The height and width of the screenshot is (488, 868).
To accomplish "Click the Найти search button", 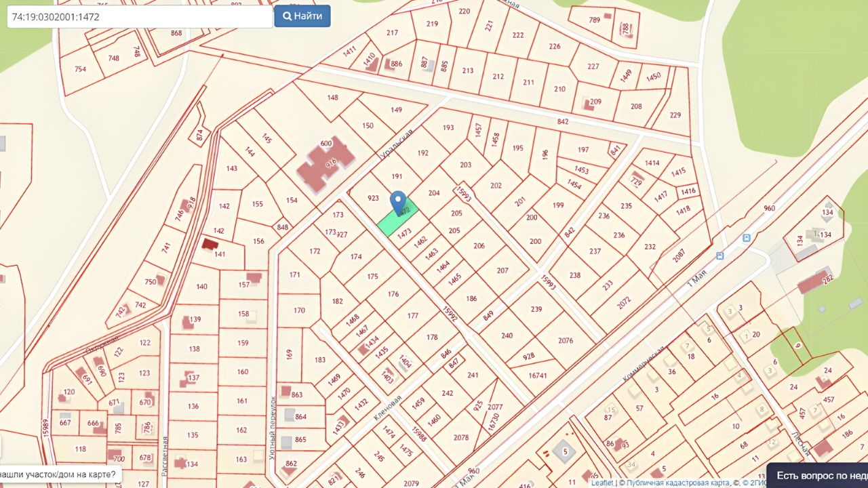I will [302, 16].
